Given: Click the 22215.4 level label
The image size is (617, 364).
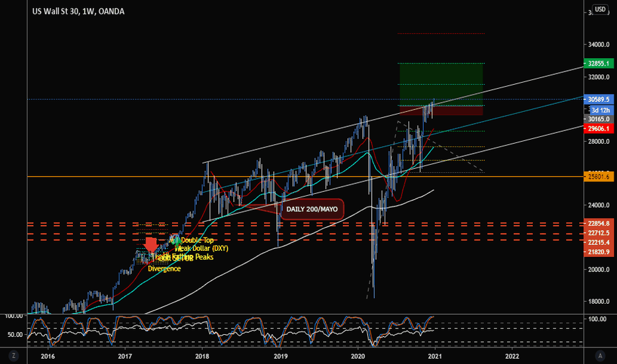Looking at the screenshot, I should 598,242.
